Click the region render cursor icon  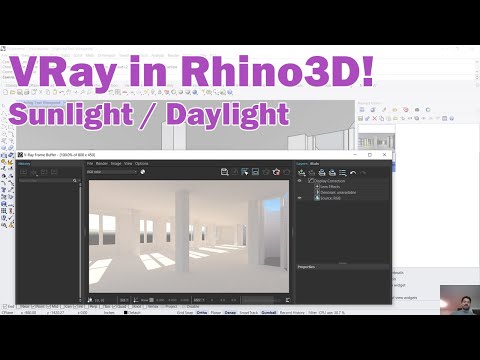pos(245,172)
